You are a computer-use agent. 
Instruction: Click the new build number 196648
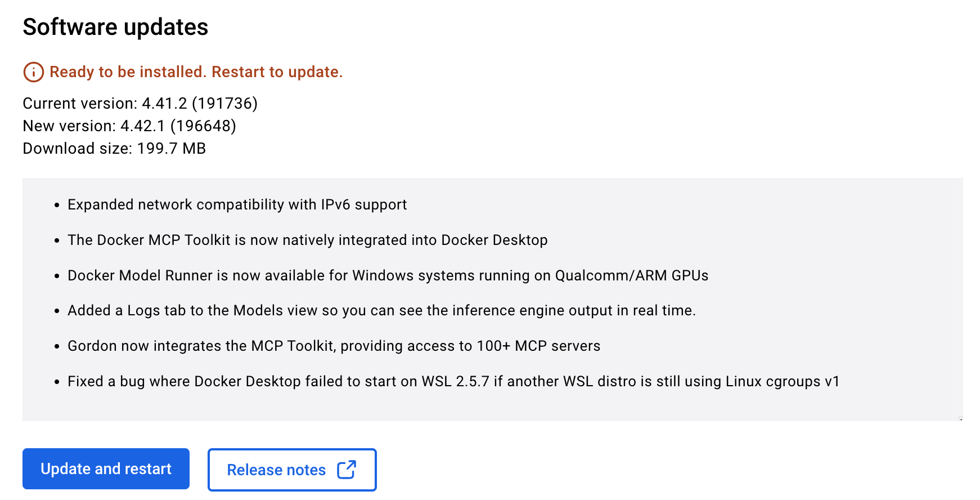203,126
